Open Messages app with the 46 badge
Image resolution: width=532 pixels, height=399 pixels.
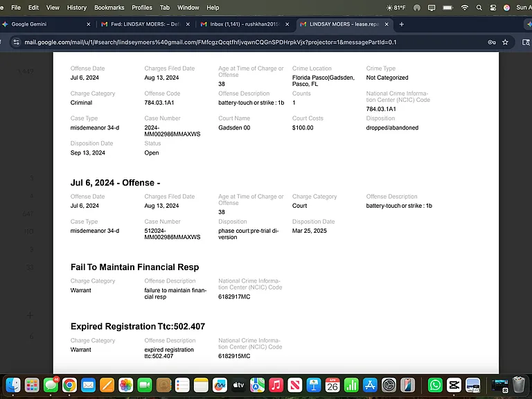coord(51,385)
